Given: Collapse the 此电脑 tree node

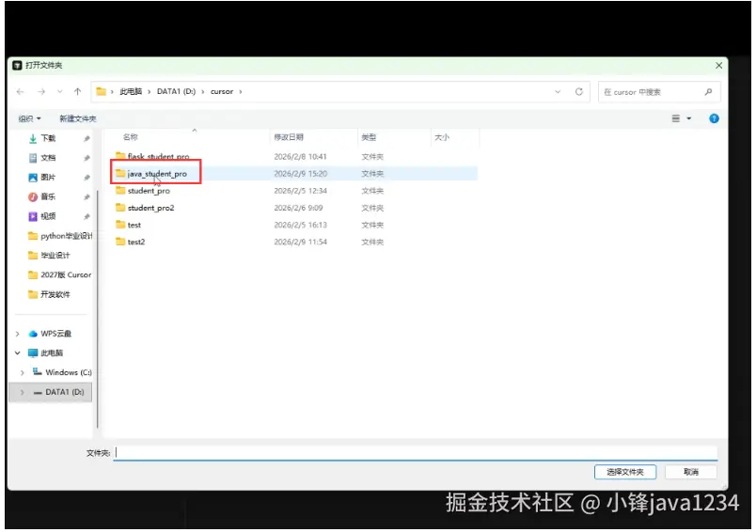Looking at the screenshot, I should pos(17,353).
